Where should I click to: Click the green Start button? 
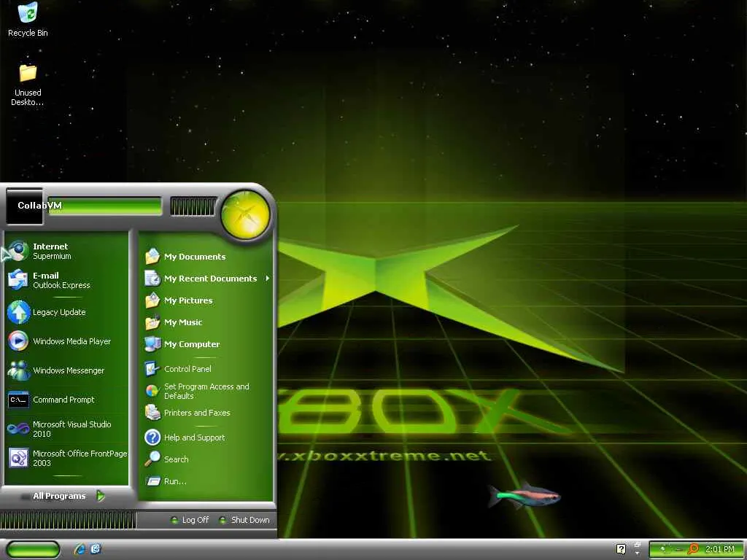(x=33, y=550)
